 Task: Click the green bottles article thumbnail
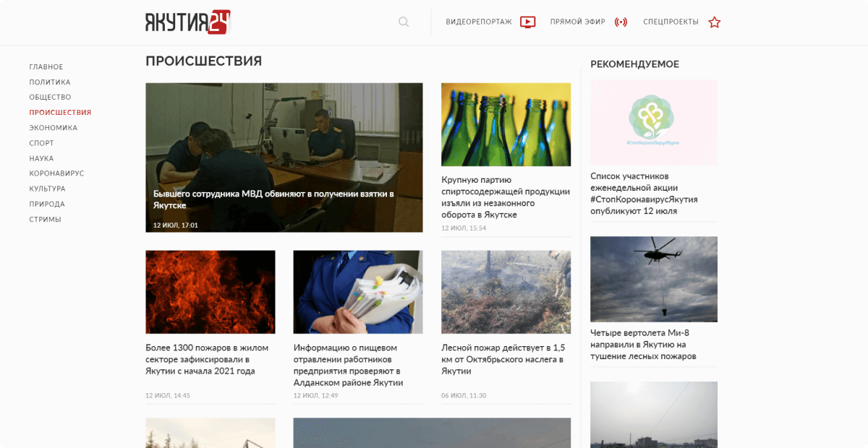click(x=506, y=124)
